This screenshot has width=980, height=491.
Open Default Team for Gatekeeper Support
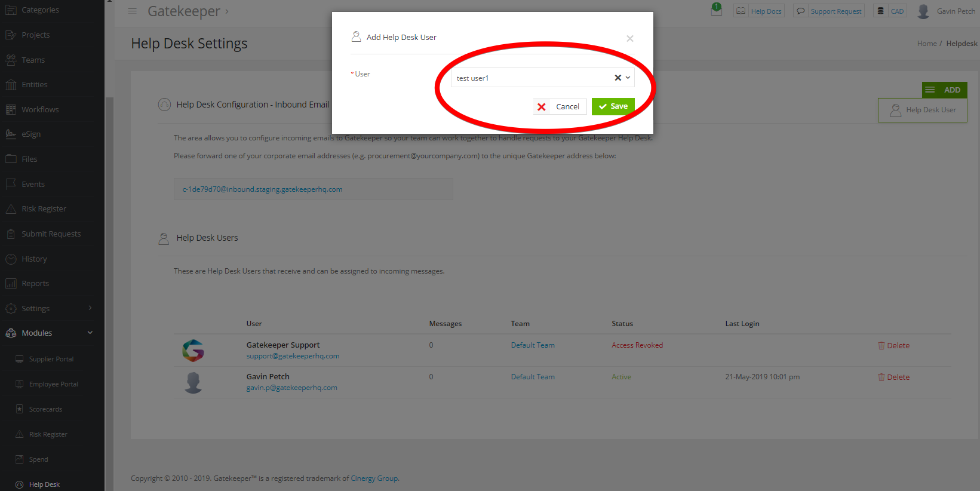click(x=533, y=345)
